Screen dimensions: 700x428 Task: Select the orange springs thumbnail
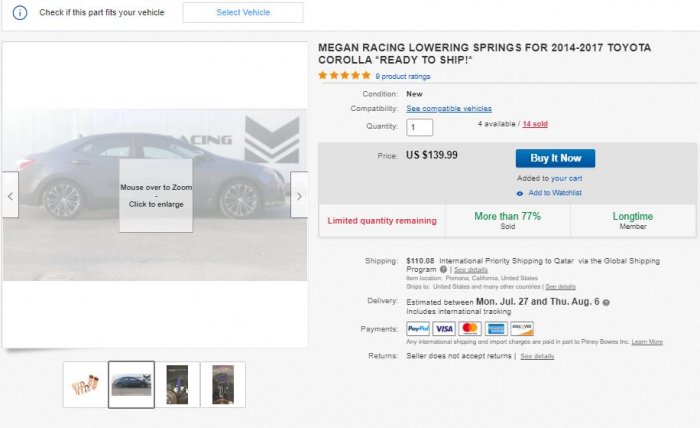tap(84, 385)
